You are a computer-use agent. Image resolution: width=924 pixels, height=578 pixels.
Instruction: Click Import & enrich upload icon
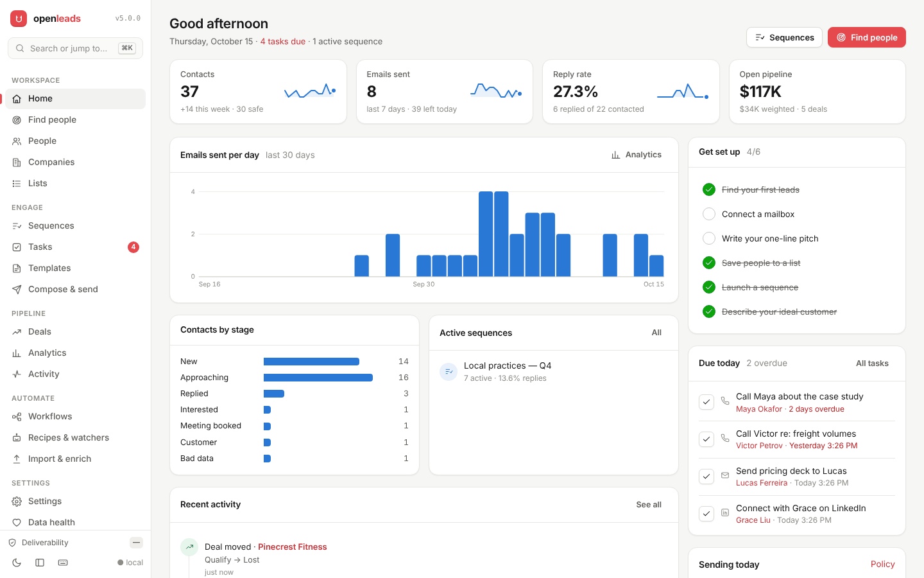pyautogui.click(x=17, y=459)
